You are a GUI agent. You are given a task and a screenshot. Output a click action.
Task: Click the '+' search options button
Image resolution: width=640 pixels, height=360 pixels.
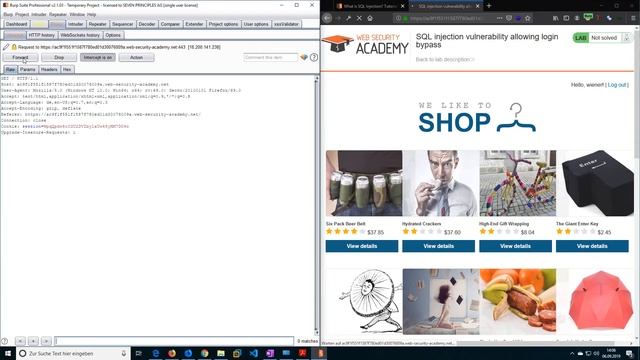tap(33, 341)
